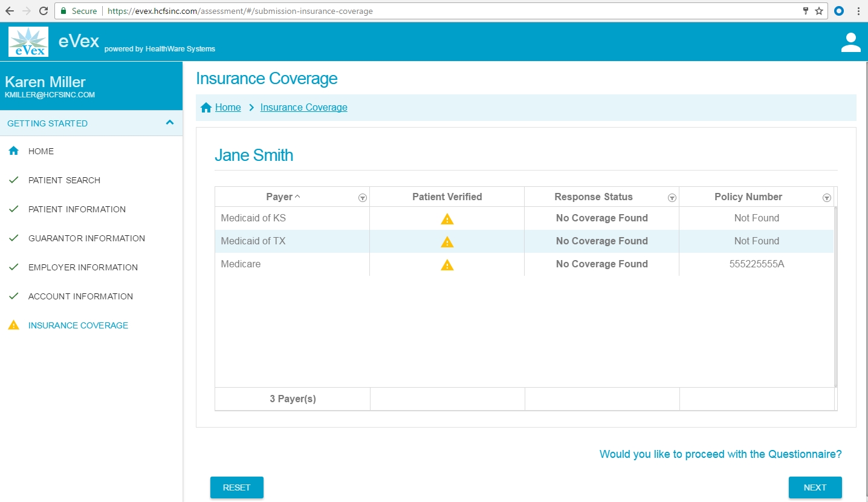Follow the Home breadcrumb link
The width and height of the screenshot is (868, 502).
coord(228,108)
